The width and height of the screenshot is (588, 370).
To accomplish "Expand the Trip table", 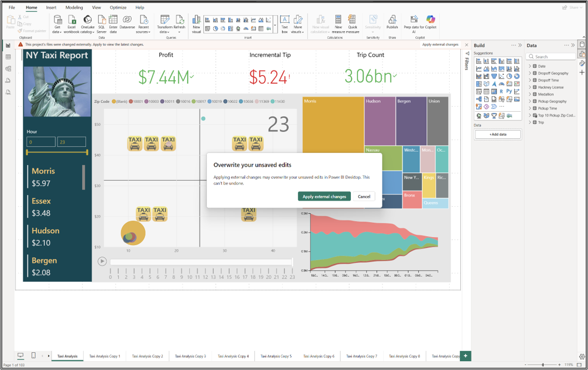I will coord(530,122).
